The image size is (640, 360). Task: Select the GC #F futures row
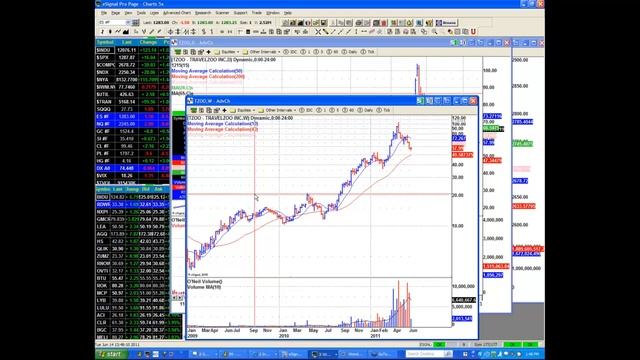coord(133,131)
